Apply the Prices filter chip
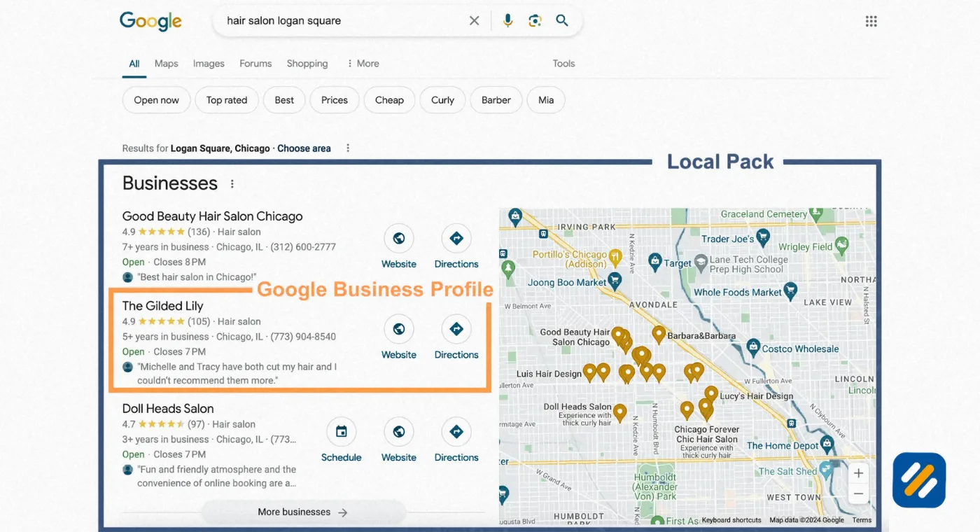 [x=335, y=100]
